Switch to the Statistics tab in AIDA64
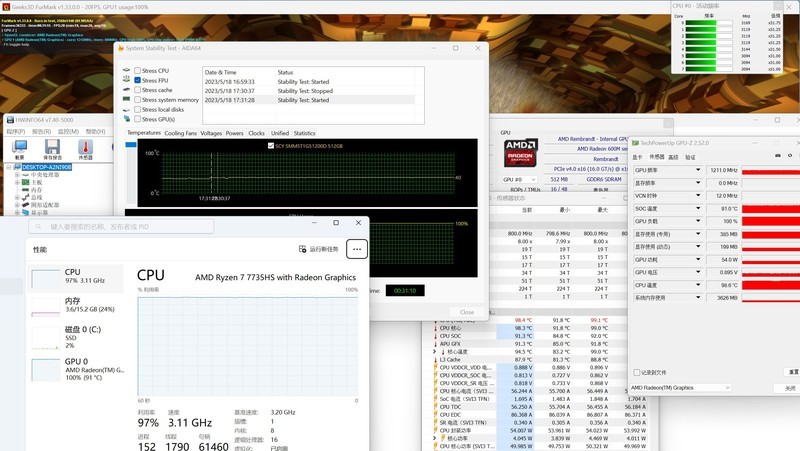This screenshot has width=800, height=451. pyautogui.click(x=304, y=133)
